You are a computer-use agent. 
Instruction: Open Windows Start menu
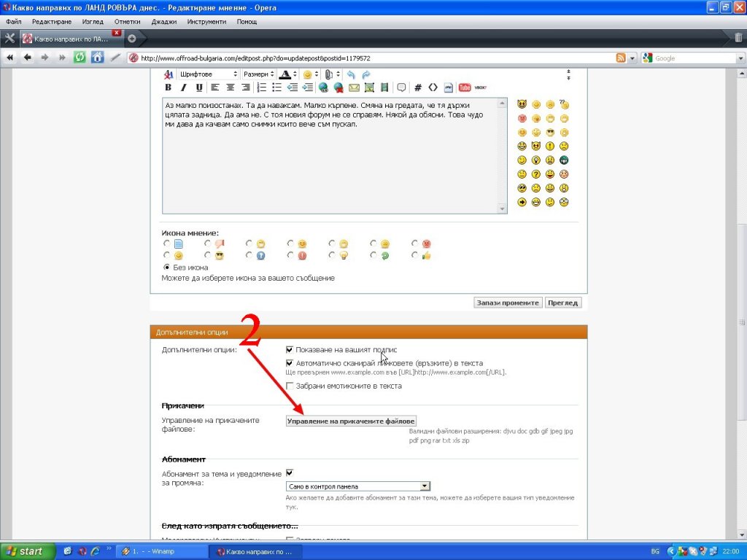tap(28, 551)
